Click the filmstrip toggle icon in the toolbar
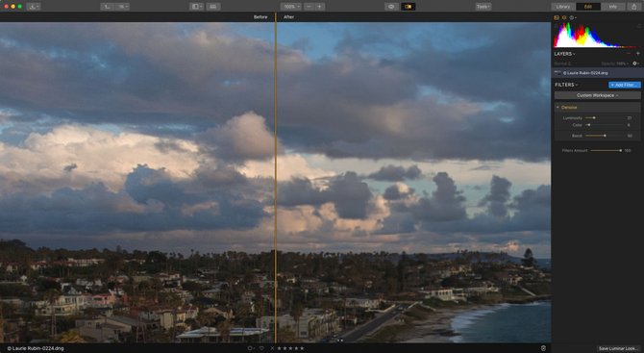644x353 pixels. [x=212, y=7]
